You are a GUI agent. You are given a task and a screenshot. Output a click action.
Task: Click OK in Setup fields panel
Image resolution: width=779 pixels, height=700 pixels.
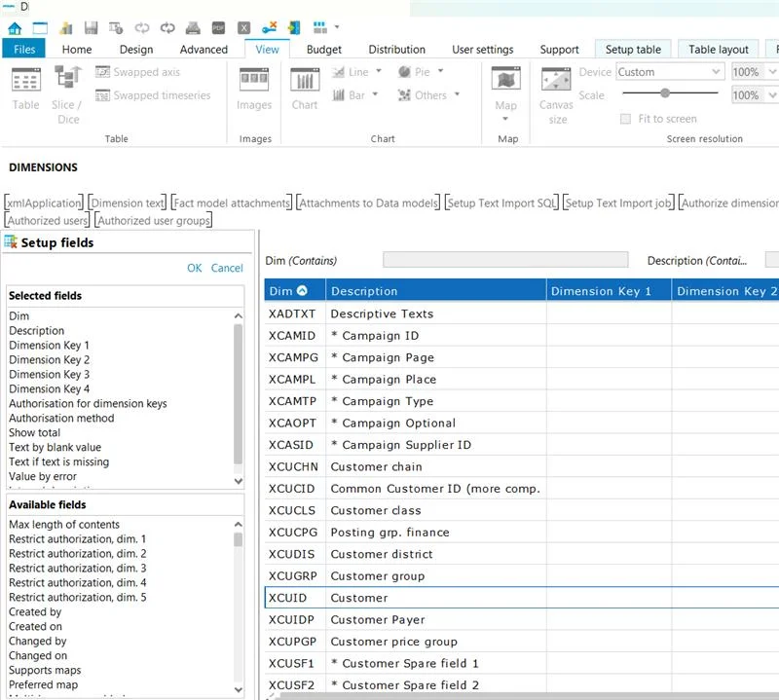[194, 268]
